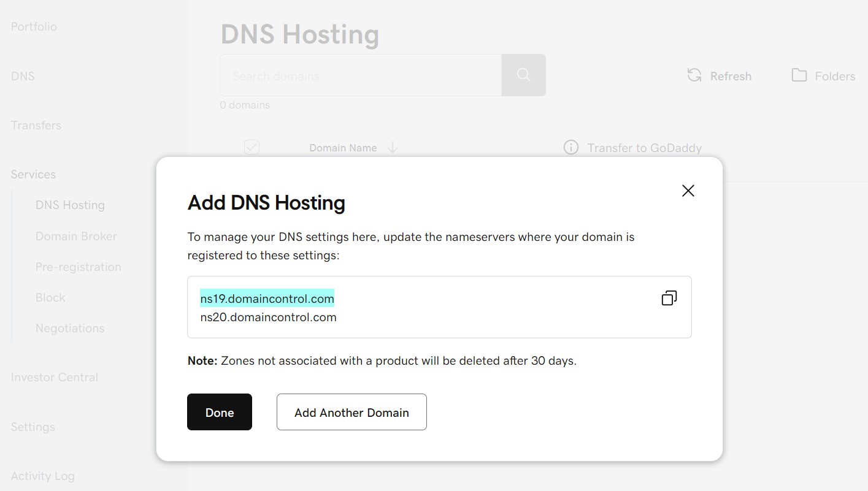The image size is (868, 491).
Task: Open the Activity Log from the sidebar
Action: (x=42, y=476)
